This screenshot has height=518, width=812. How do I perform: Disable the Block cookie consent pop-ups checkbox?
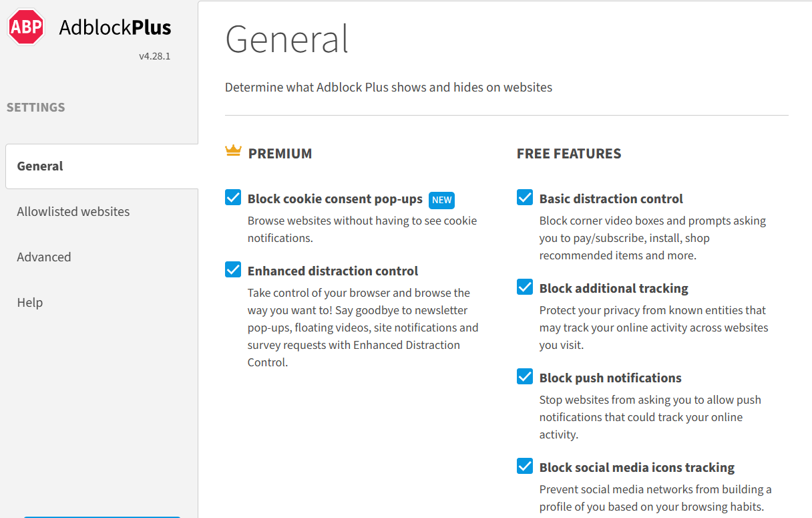click(233, 198)
